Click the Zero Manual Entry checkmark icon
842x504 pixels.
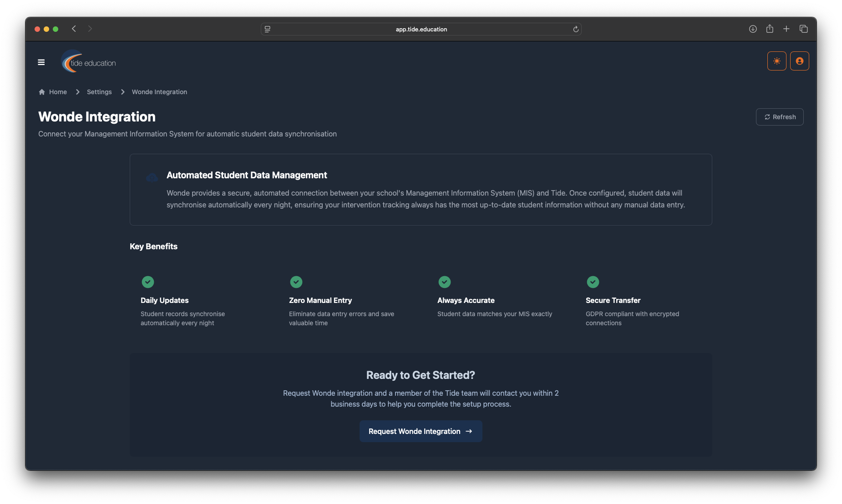pos(296,282)
